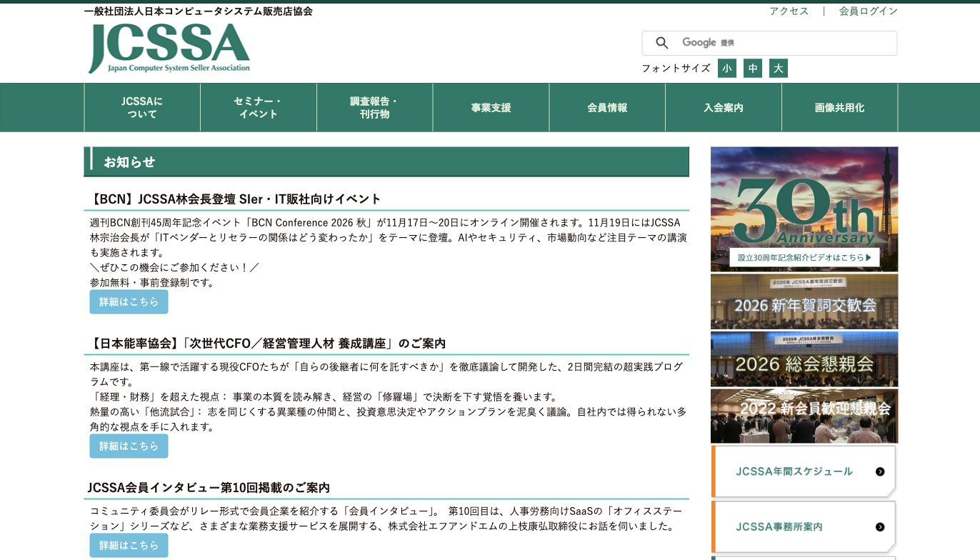This screenshot has height=560, width=980.
Task: Open the 2026 新年賀詞交歓会 banner
Action: coord(804,302)
